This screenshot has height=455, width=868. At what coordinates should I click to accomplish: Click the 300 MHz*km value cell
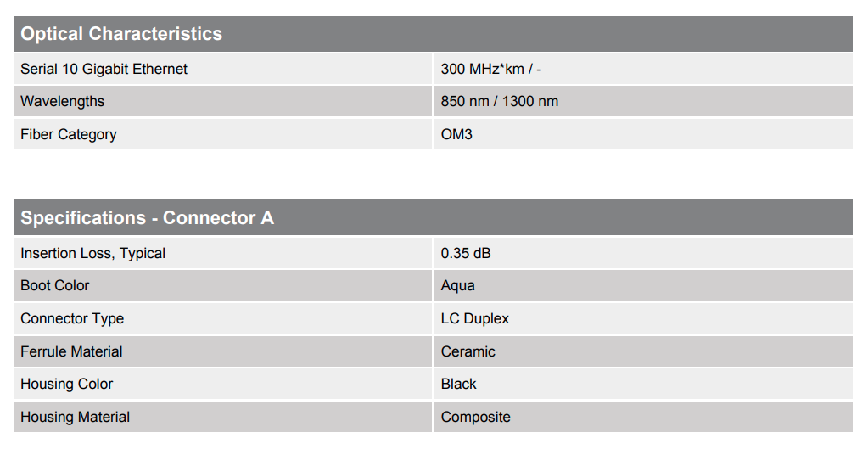(643, 70)
